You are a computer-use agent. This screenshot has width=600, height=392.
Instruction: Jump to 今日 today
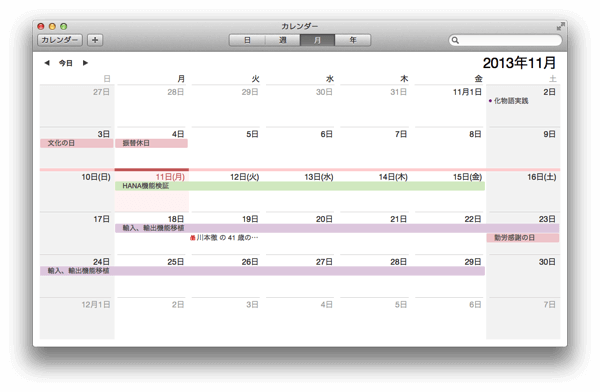click(66, 63)
